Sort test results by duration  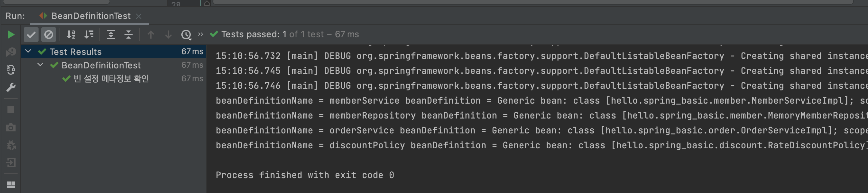[x=89, y=35]
